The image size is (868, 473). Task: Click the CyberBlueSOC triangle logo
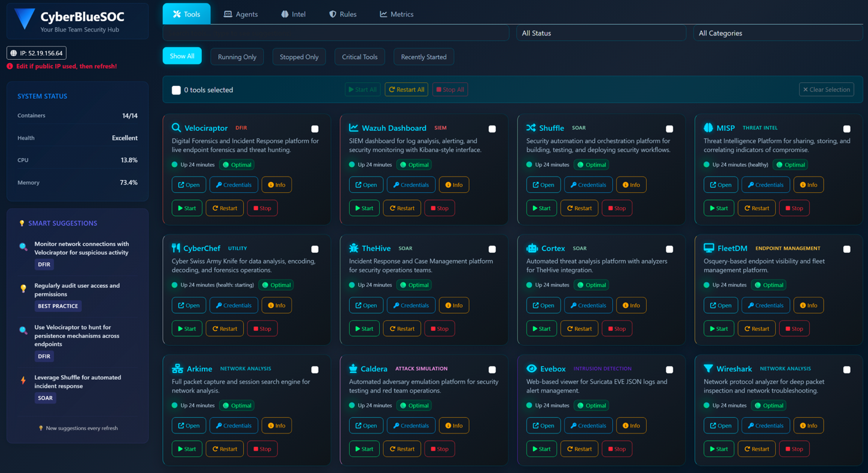coord(23,18)
